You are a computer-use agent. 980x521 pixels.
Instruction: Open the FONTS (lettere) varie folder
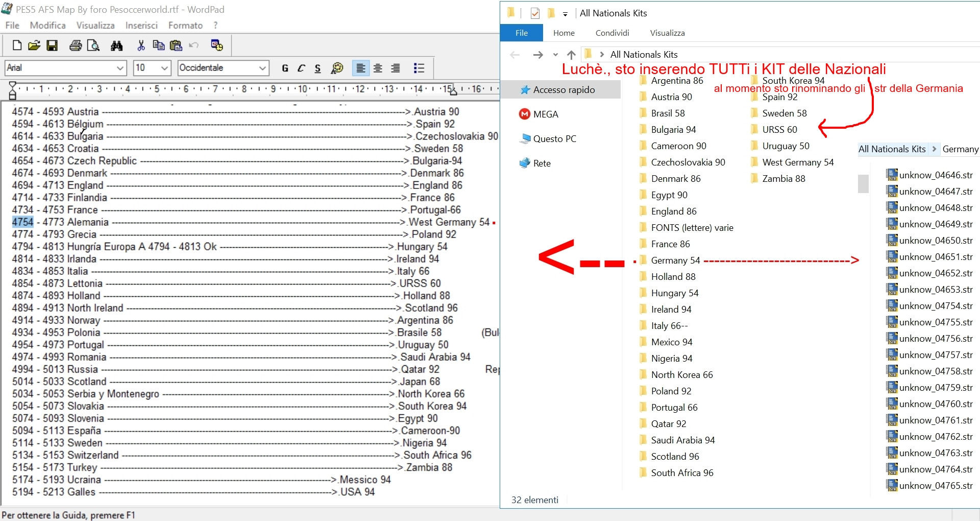(x=686, y=228)
